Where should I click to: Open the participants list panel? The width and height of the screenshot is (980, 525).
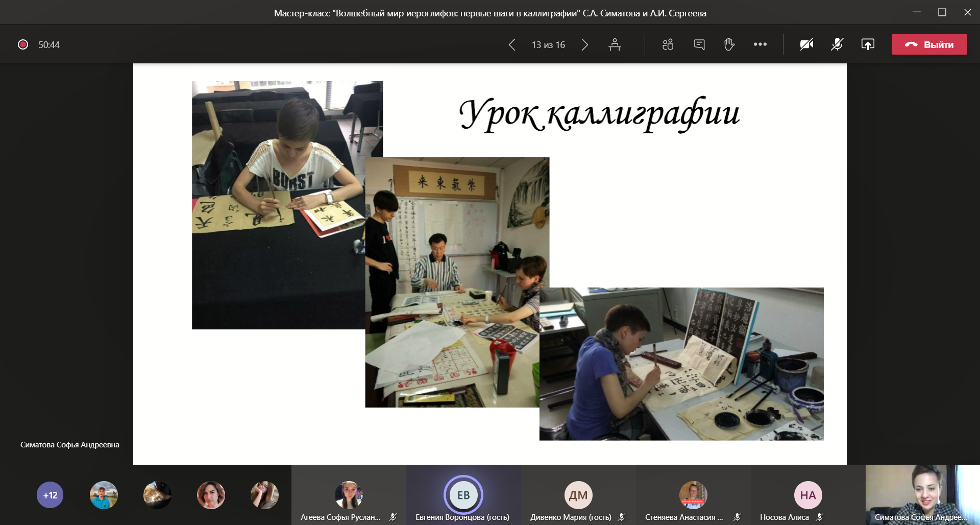pos(667,44)
